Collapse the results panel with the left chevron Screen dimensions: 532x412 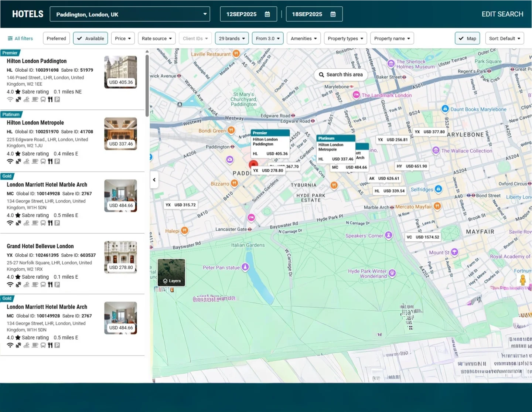(x=154, y=180)
